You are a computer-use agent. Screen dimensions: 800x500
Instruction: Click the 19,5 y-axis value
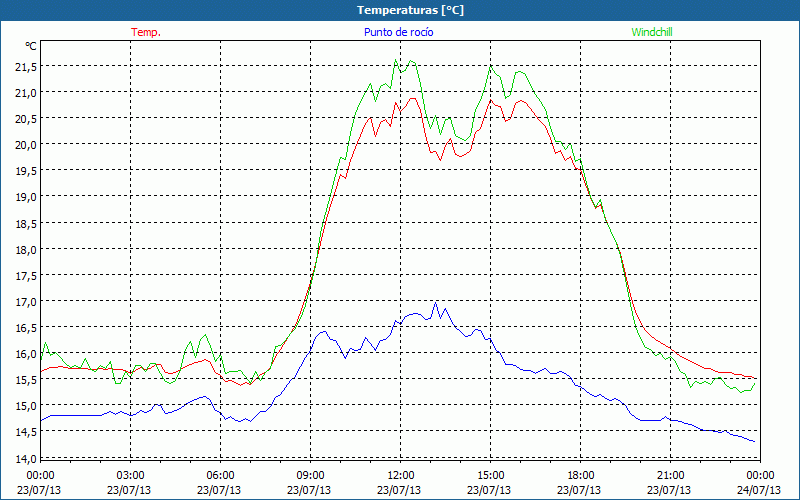[x=27, y=170]
